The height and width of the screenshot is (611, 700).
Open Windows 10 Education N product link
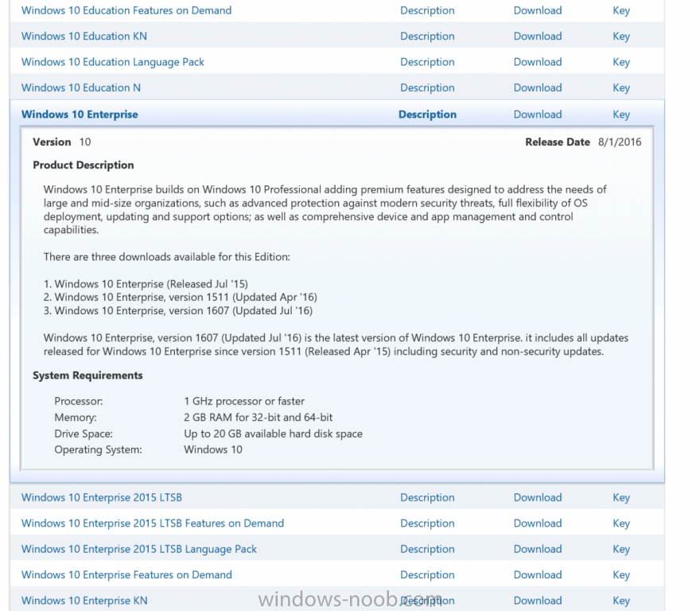point(81,88)
